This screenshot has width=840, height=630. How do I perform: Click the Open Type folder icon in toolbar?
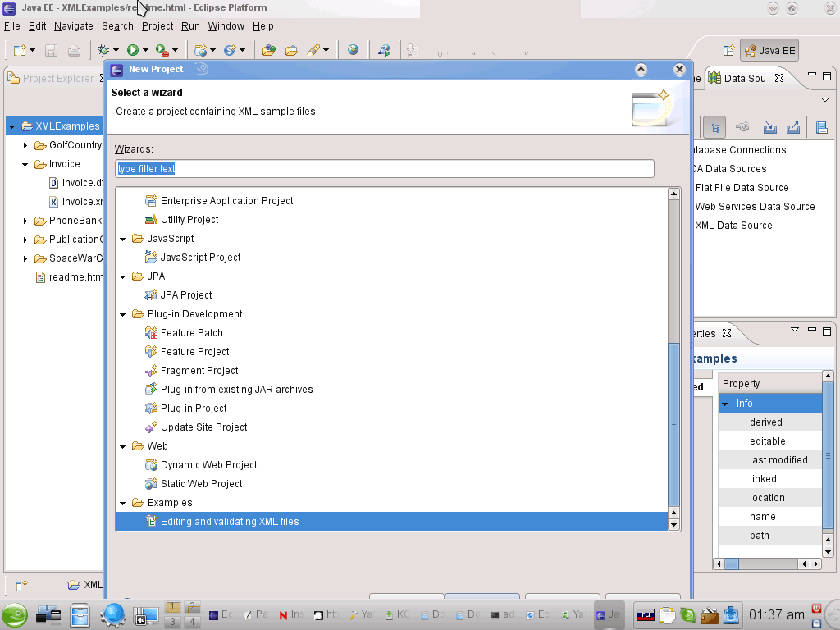coord(269,50)
